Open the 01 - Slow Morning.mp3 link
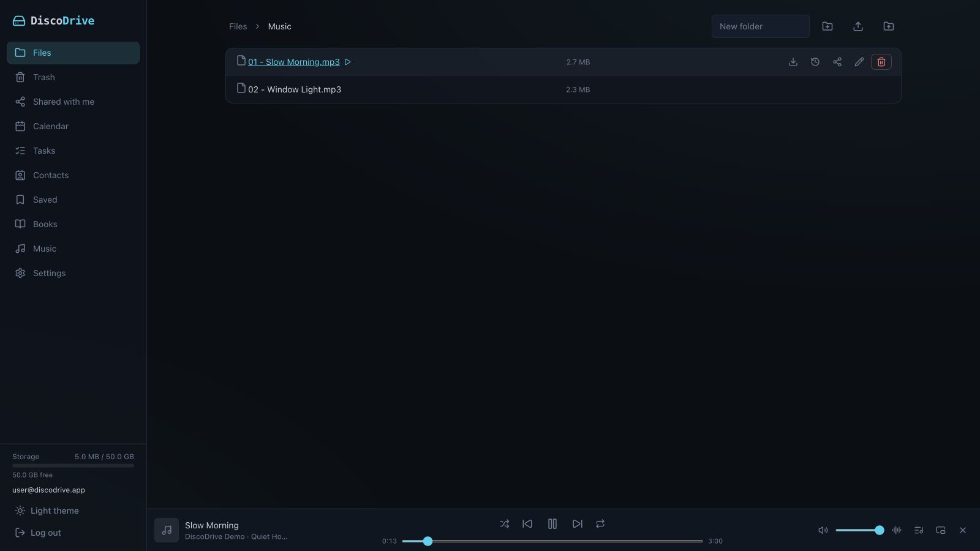Screen dimensions: 980x551 294,62
